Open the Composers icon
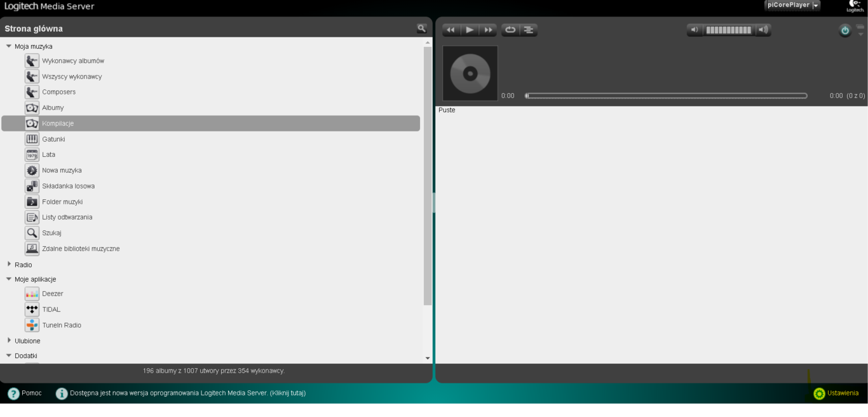Viewport: 868px width, 417px height. pyautogui.click(x=32, y=92)
